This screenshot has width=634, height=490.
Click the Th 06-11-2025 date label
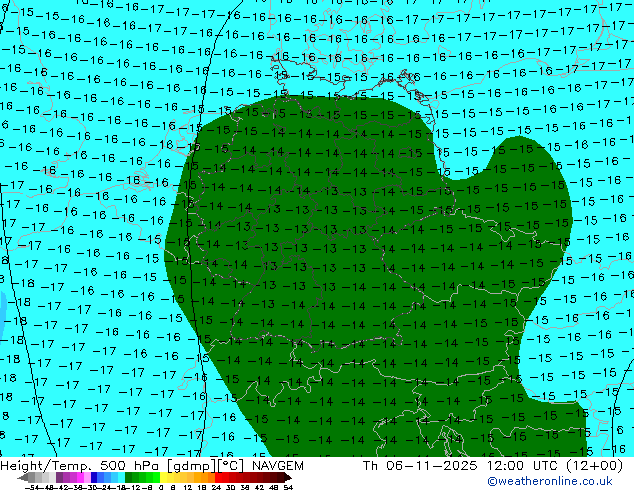pyautogui.click(x=420, y=466)
